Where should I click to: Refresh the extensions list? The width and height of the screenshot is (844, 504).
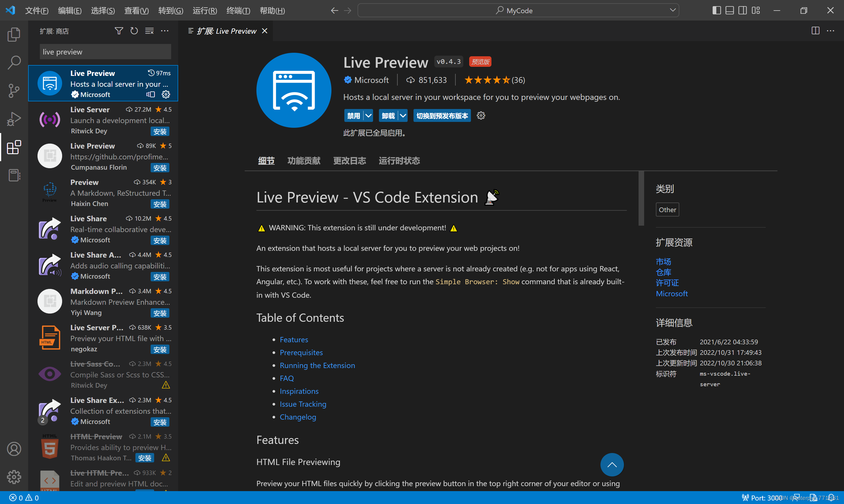tap(134, 31)
